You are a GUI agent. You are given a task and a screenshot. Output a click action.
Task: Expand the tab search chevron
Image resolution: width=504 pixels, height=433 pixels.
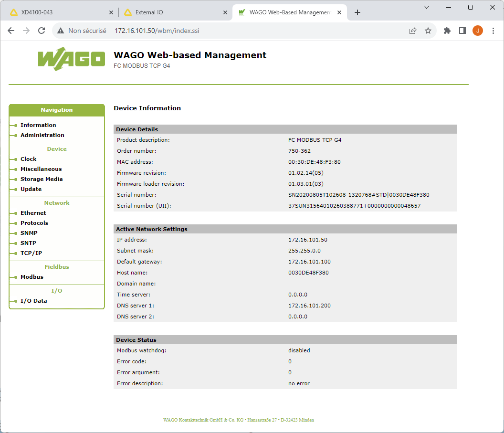[x=426, y=7]
